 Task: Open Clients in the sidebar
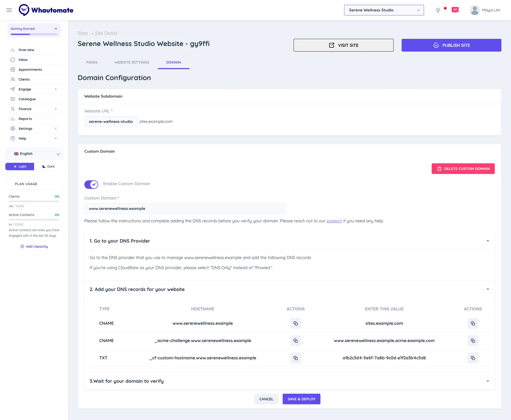tap(34, 79)
